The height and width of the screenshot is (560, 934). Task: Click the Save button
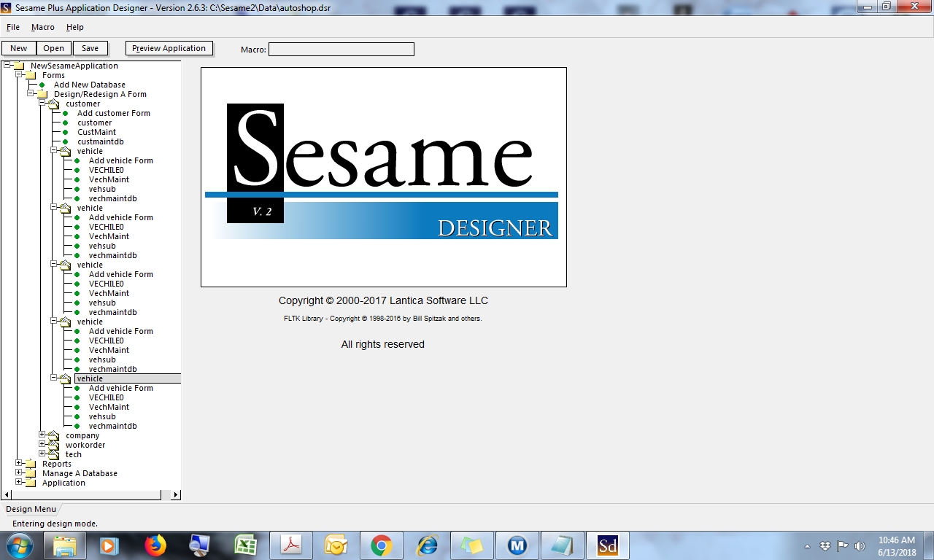point(90,48)
